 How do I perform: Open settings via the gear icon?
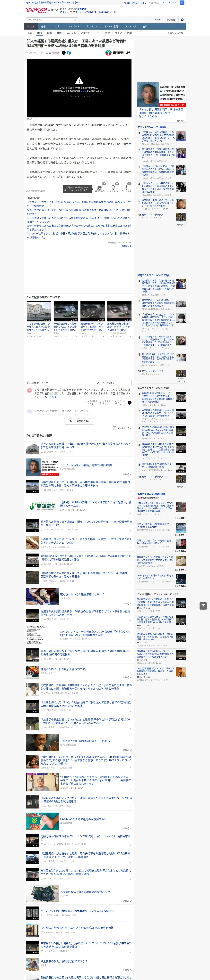pos(182,20)
